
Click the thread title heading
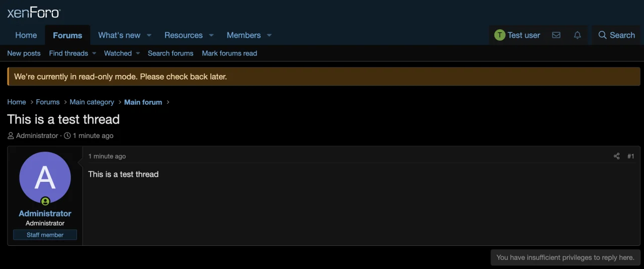(x=63, y=119)
